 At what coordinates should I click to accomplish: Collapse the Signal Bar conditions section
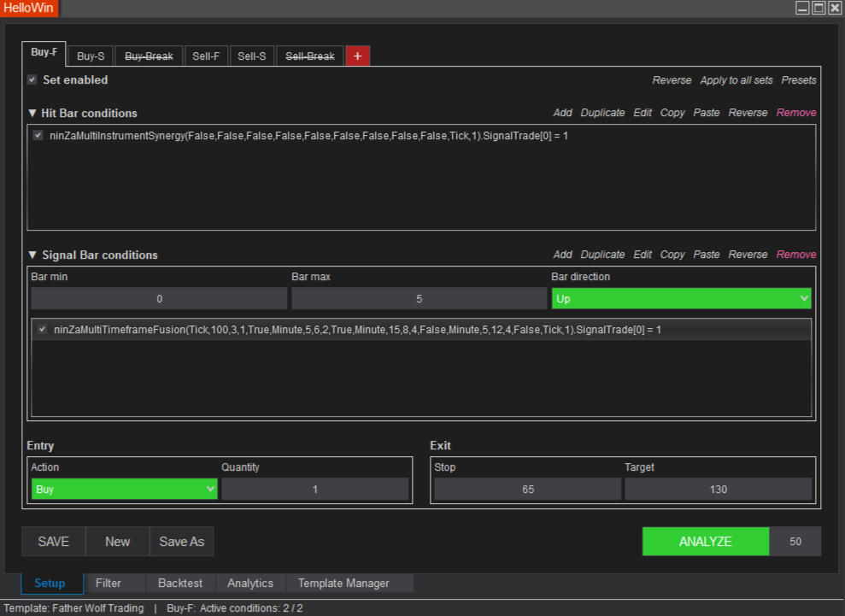[x=32, y=255]
